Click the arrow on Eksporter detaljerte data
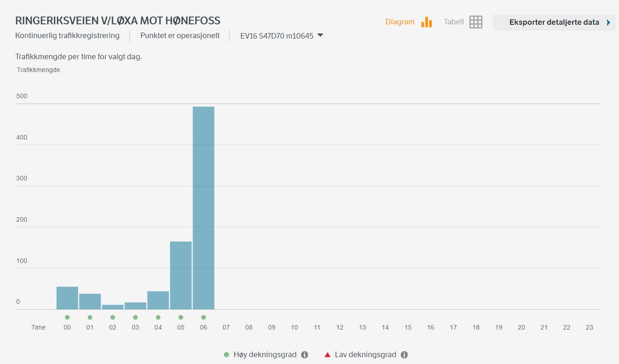619x364 pixels. [608, 22]
